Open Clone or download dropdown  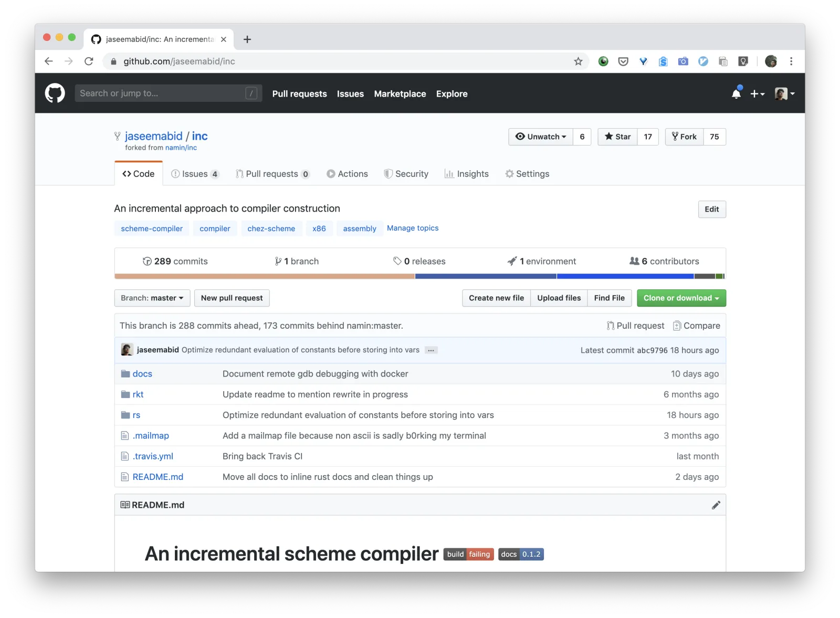click(x=681, y=298)
